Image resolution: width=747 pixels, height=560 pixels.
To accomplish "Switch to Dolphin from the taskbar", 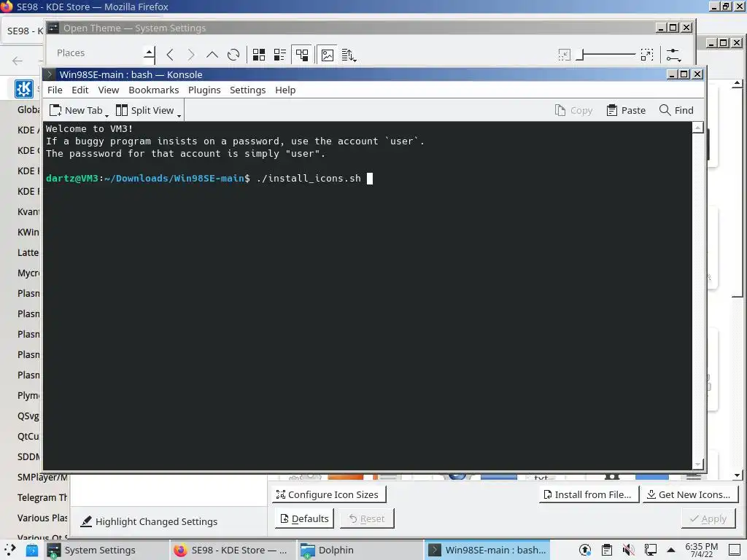I will click(x=359, y=550).
